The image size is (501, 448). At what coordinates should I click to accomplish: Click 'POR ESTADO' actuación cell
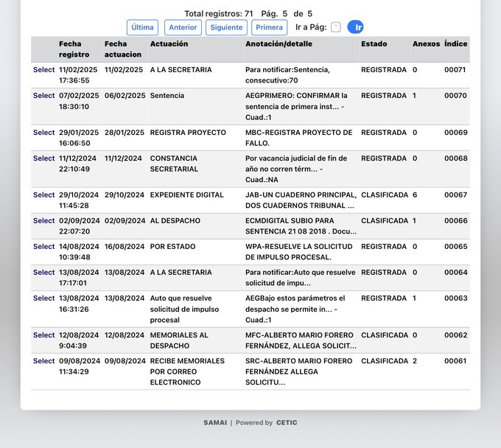(173, 246)
